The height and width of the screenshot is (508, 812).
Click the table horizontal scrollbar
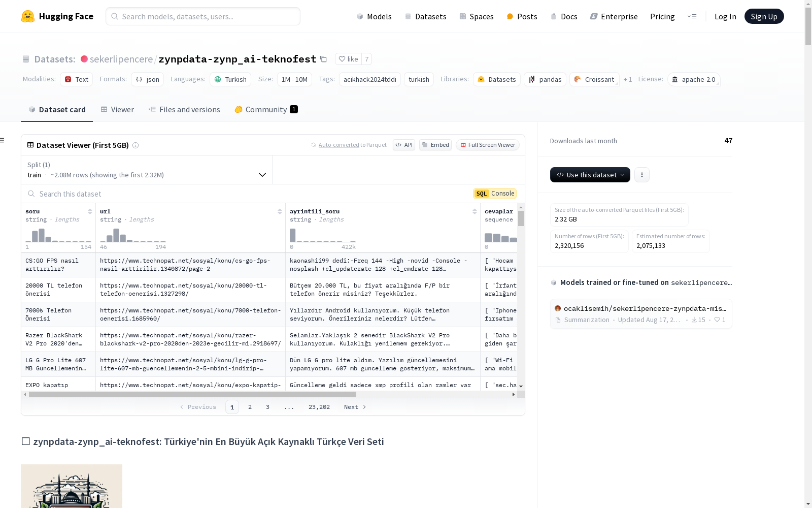point(193,394)
